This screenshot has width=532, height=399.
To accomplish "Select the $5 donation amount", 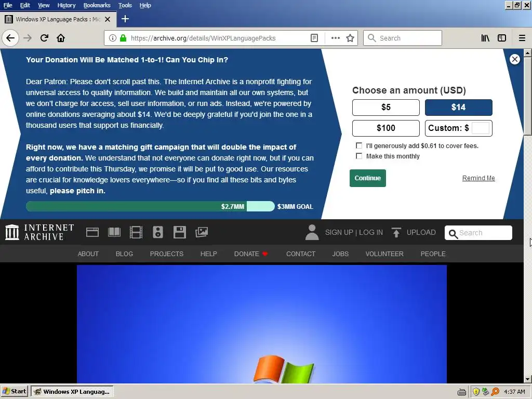I will click(x=386, y=108).
